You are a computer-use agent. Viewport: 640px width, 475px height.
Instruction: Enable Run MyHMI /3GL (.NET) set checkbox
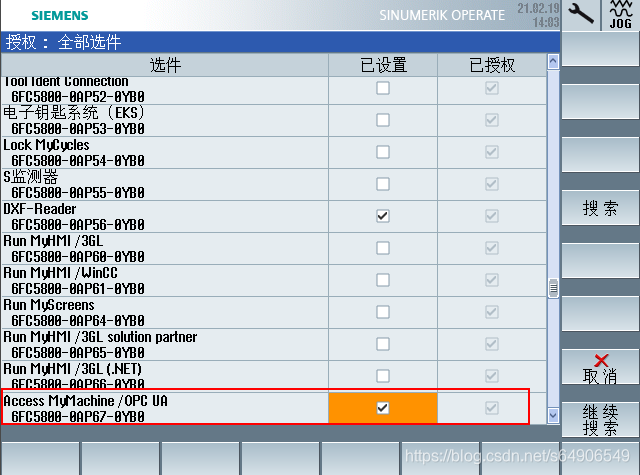(382, 376)
